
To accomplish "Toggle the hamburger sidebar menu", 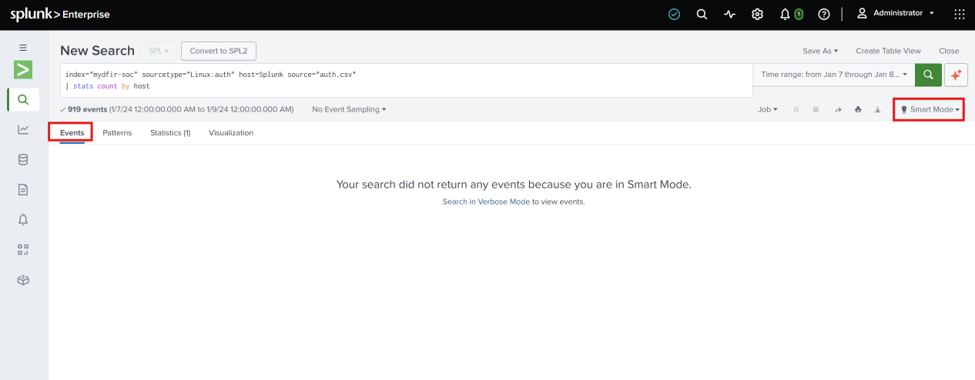I will [23, 47].
